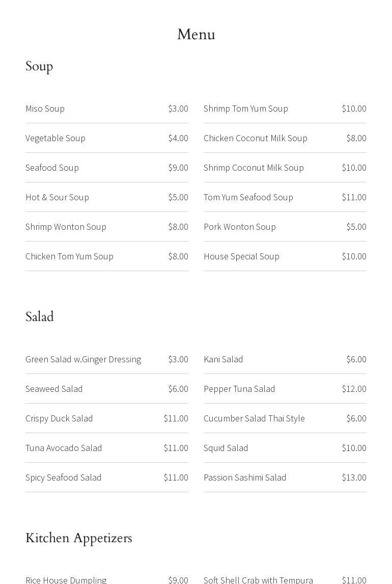
Task: Click House Special Soup item
Action: pos(241,256)
